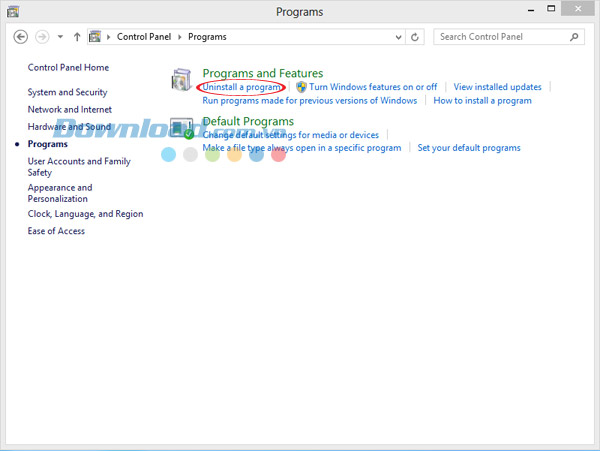Click the Up one level arrow
The height and width of the screenshot is (451, 600).
point(76,37)
